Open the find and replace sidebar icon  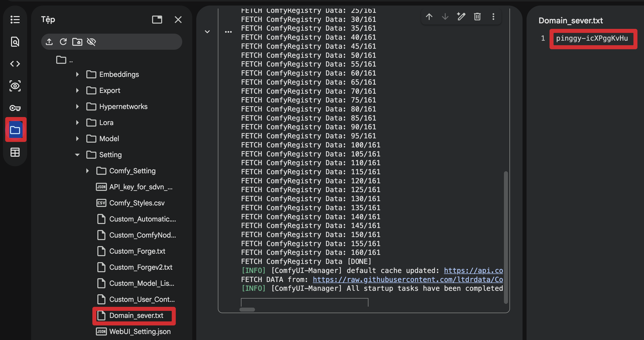coord(15,42)
